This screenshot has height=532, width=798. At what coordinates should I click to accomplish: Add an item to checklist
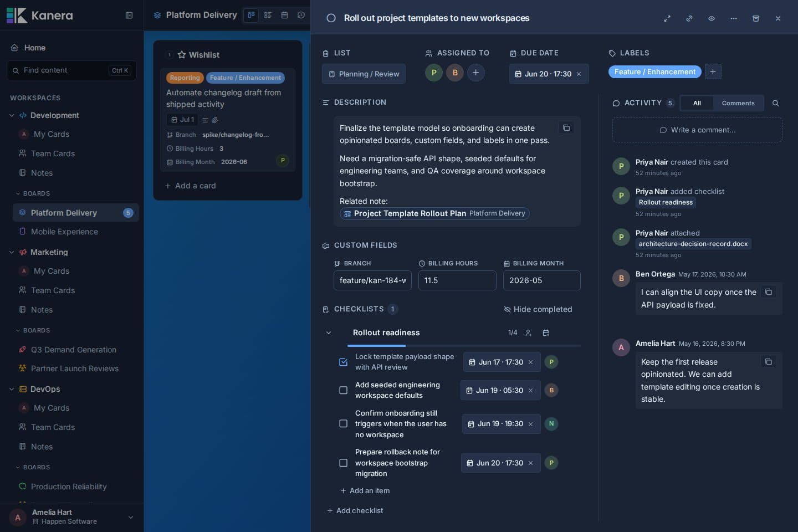pyautogui.click(x=365, y=491)
